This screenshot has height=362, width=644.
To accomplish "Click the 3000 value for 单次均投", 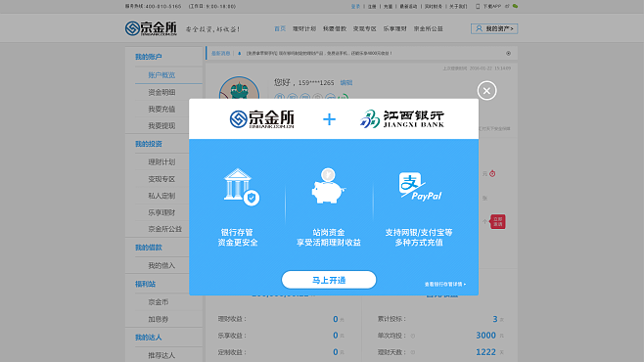I will coord(485,336).
